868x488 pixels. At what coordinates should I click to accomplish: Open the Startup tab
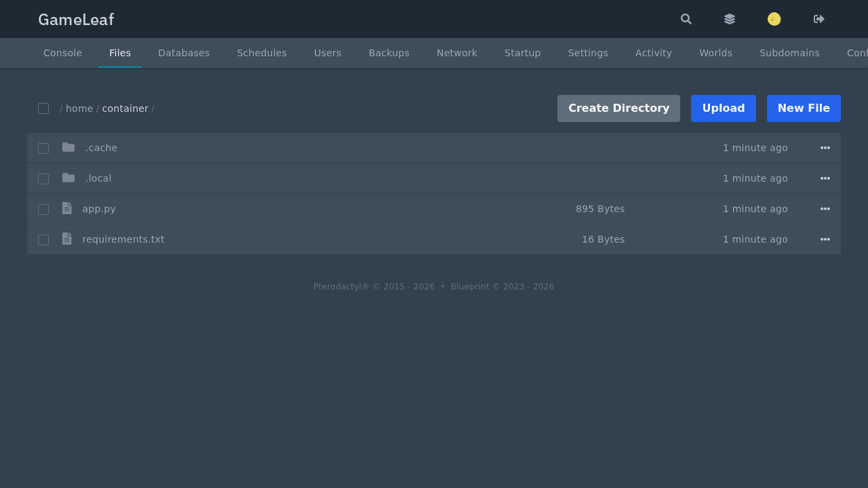(523, 53)
